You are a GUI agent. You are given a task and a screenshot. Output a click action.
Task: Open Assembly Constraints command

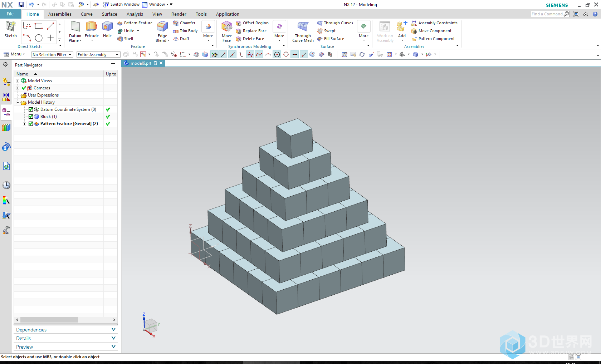(x=435, y=23)
